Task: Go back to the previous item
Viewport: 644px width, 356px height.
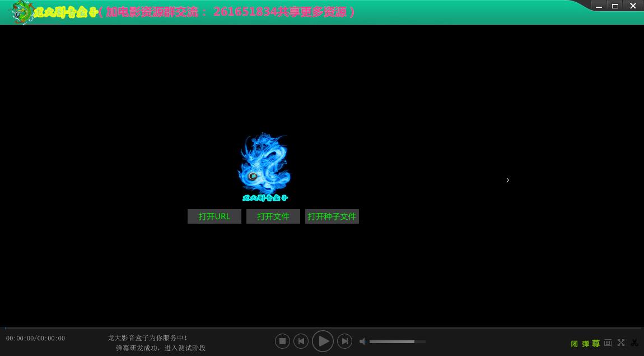Action: click(301, 341)
